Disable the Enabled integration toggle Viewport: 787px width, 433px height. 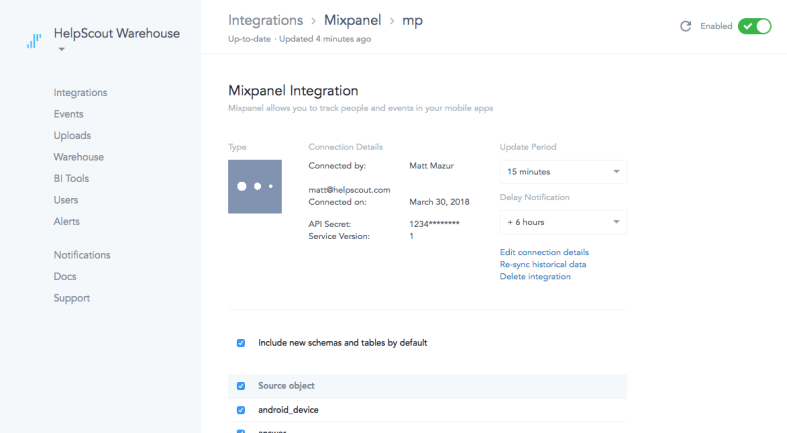(x=754, y=27)
